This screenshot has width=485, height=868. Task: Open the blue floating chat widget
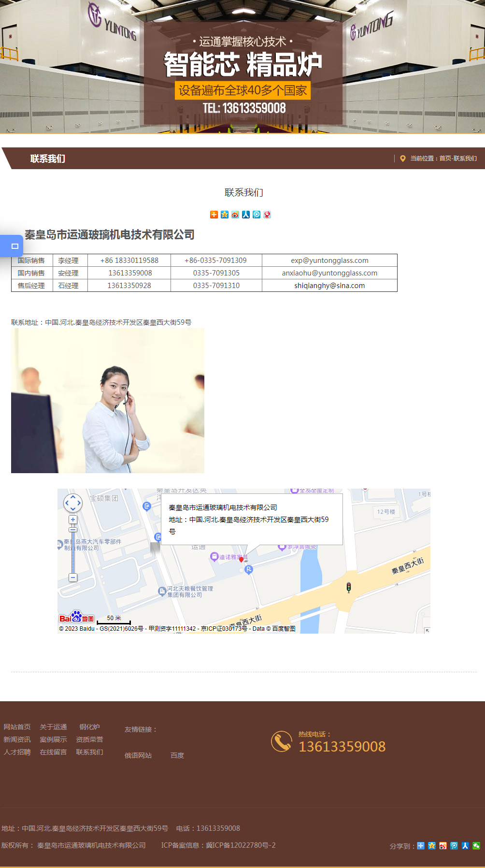point(12,246)
